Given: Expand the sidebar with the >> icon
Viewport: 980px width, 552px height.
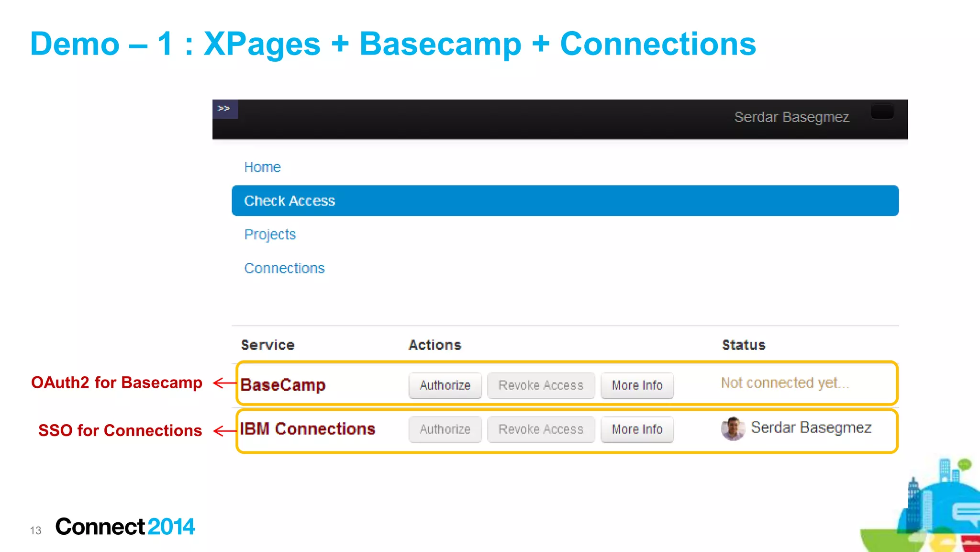Looking at the screenshot, I should pos(225,109).
